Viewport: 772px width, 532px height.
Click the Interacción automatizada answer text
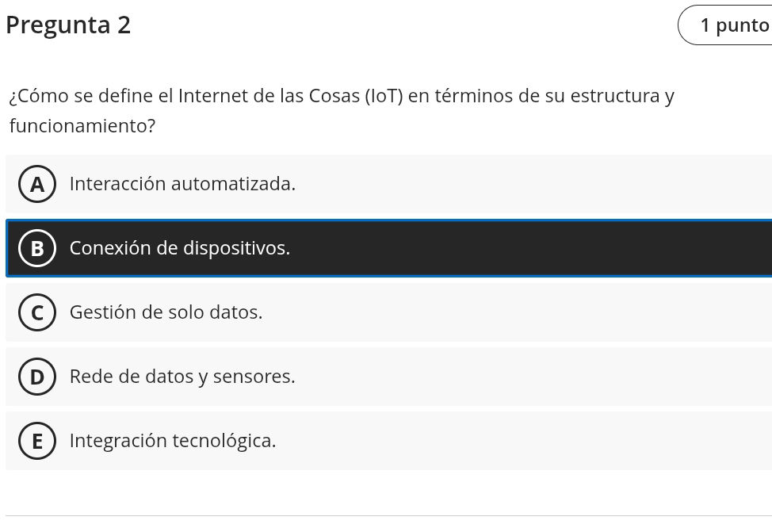(x=182, y=184)
